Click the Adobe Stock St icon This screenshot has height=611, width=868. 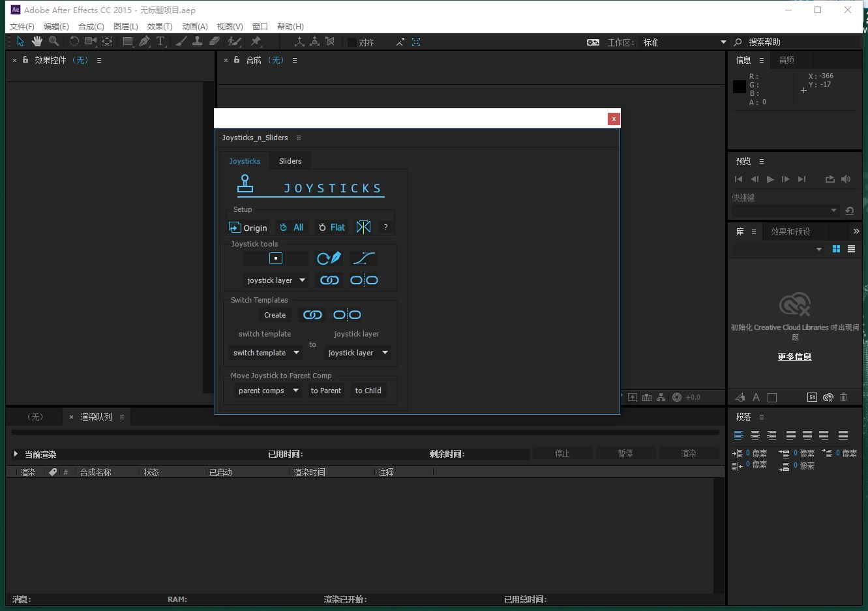point(812,397)
